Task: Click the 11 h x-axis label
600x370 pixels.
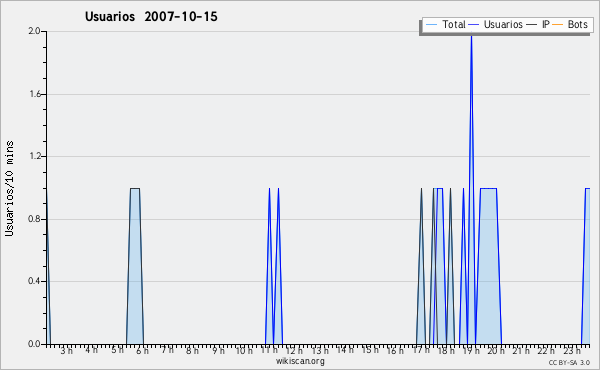Action: tap(269, 350)
